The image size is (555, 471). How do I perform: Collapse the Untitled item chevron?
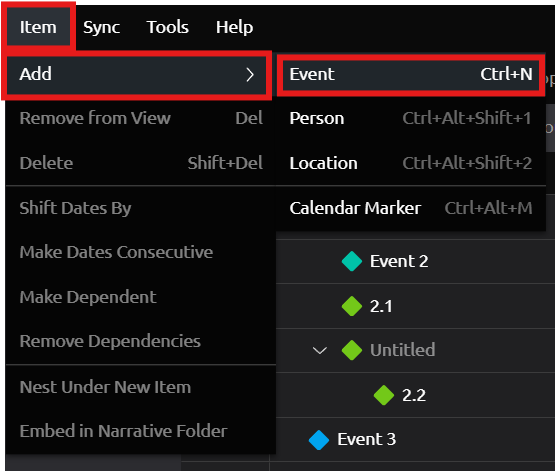pos(320,350)
